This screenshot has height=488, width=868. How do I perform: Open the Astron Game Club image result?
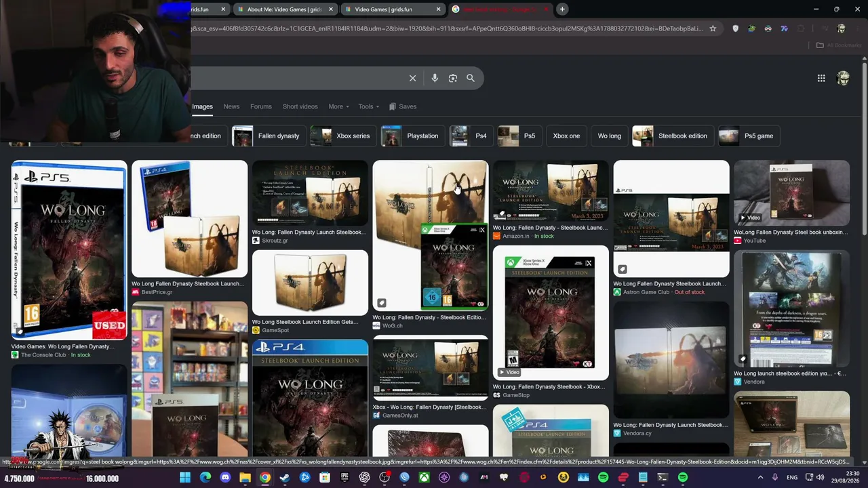(671, 218)
